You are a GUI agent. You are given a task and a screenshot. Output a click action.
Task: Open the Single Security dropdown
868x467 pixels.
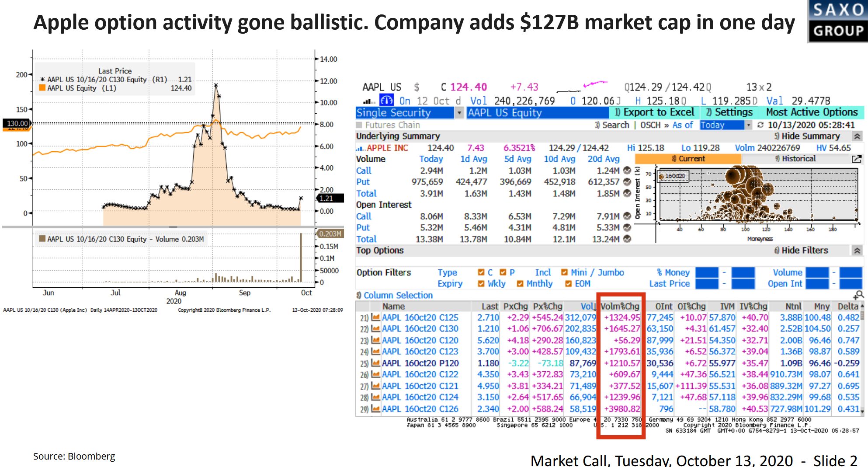click(459, 113)
